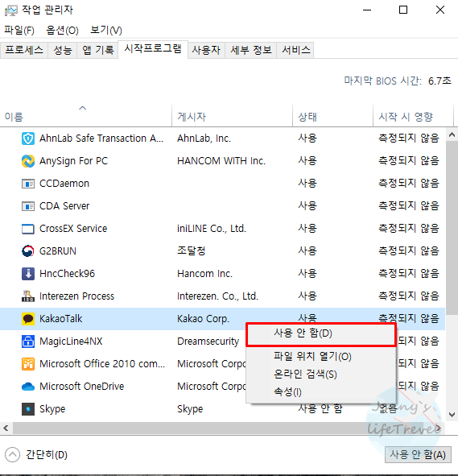Sort by the 이름 column header

tap(86, 116)
